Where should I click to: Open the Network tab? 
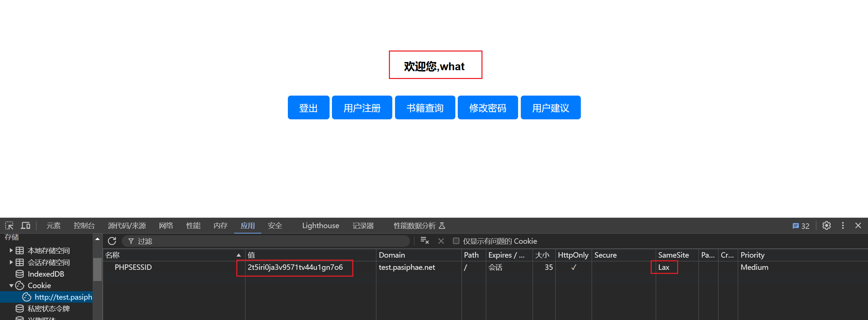(166, 225)
